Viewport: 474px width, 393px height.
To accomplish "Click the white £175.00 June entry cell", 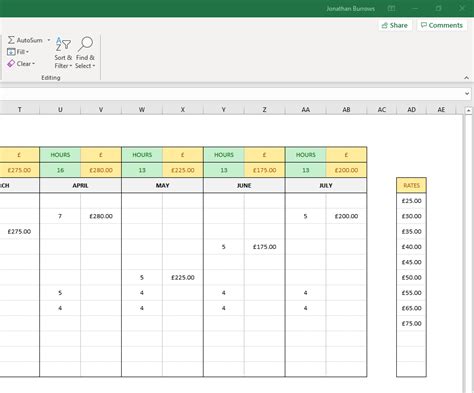I will pos(264,247).
